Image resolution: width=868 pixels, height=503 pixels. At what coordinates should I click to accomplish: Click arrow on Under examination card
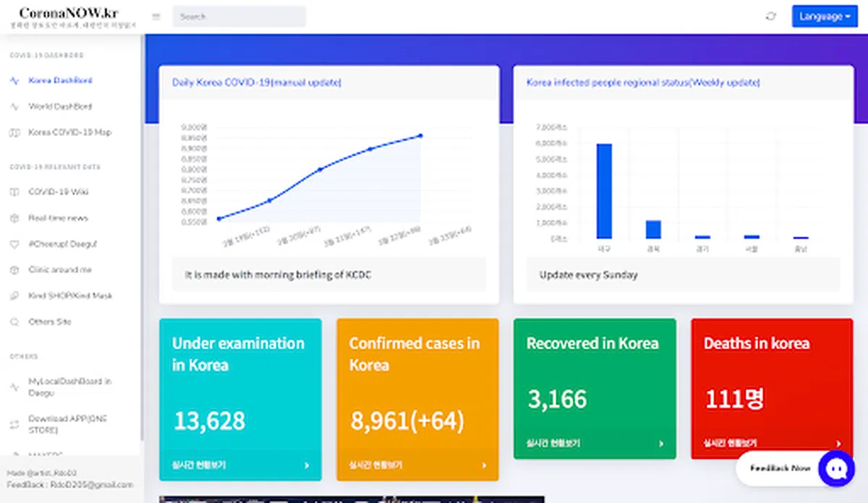pos(307,465)
